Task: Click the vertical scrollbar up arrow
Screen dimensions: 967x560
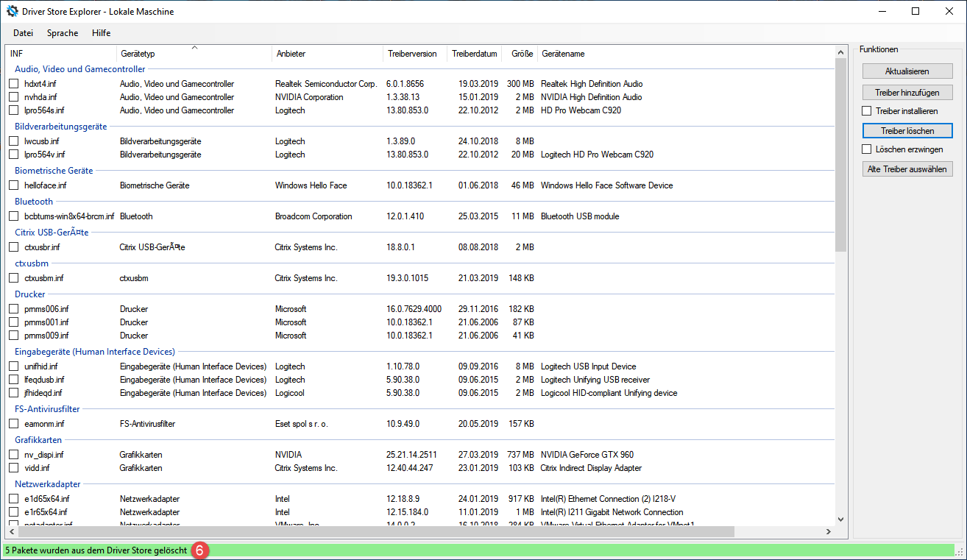Action: tap(840, 52)
